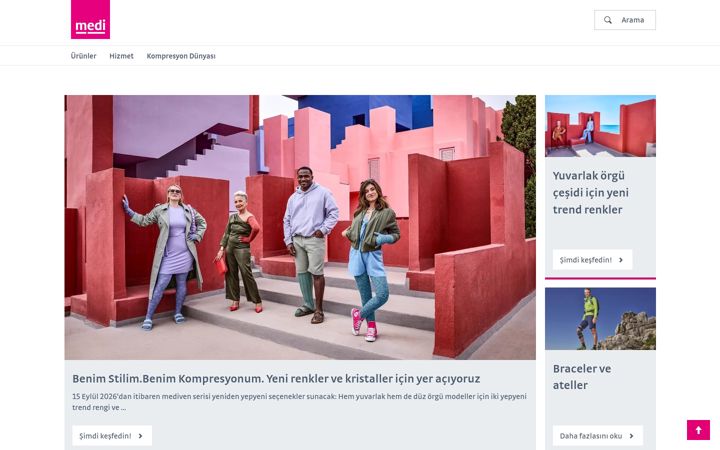This screenshot has width=720, height=450.
Task: Click Şimdi keşfedin! in the Yuvarlak örgü card
Action: [x=592, y=260]
